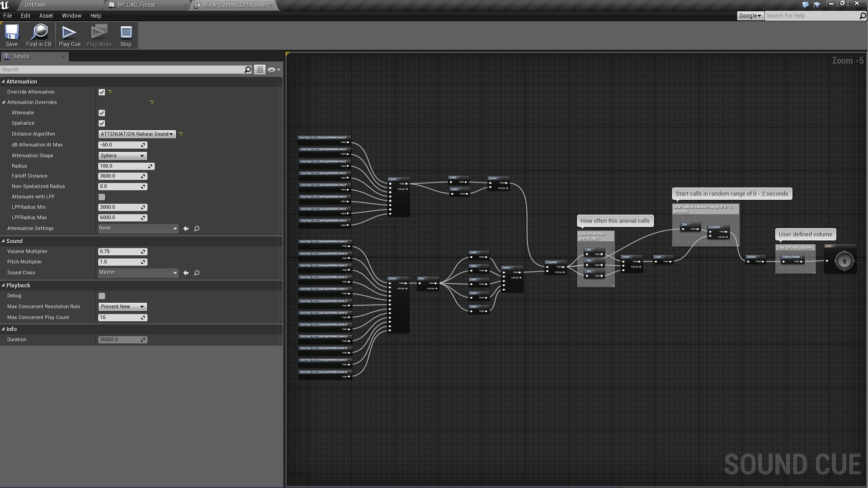Open Attenuation Shape Sphere dropdown
Viewport: 868px width, 488px height.
pos(122,156)
